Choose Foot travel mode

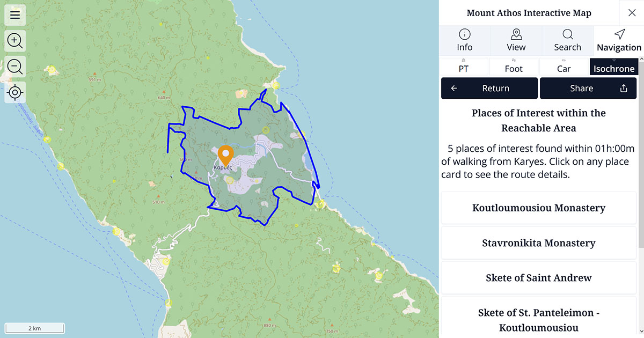coord(514,67)
